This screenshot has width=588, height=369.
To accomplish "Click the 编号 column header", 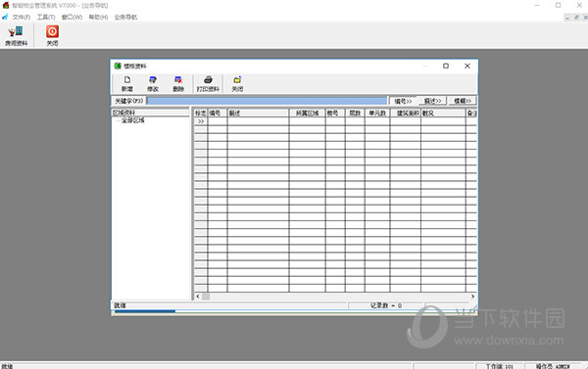I will click(218, 113).
